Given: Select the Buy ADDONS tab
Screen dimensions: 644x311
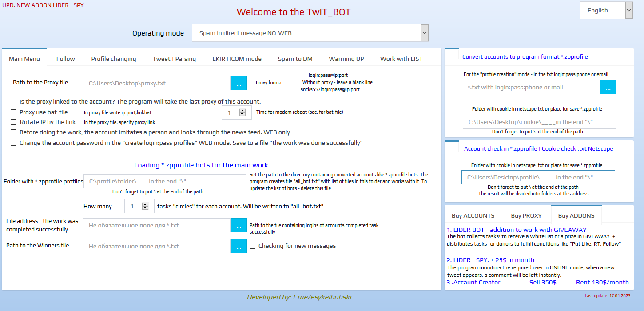Looking at the screenshot, I should pos(576,215).
